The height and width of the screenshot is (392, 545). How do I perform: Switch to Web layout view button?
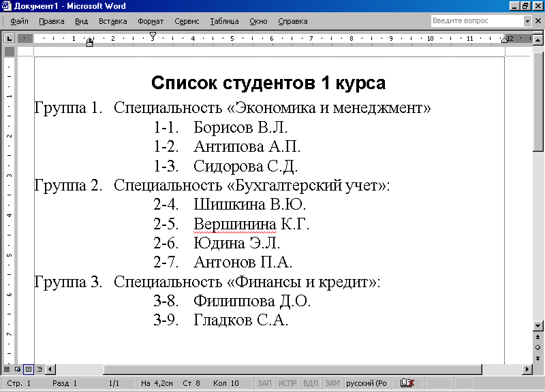click(x=18, y=369)
